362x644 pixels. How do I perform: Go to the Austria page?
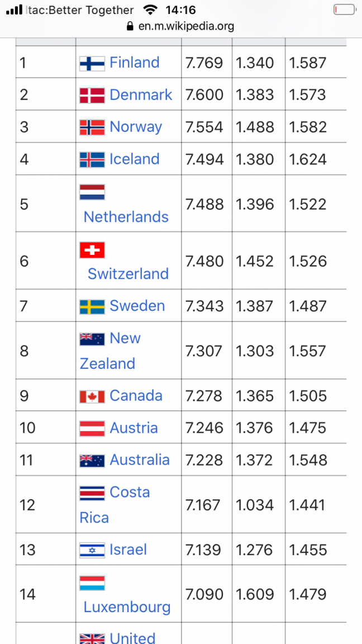[x=134, y=428]
